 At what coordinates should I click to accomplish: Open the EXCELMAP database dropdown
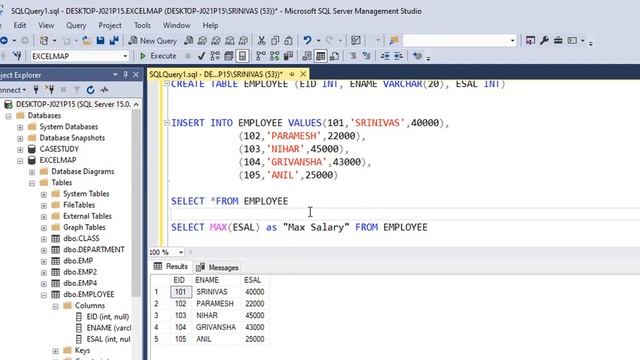coord(125,56)
